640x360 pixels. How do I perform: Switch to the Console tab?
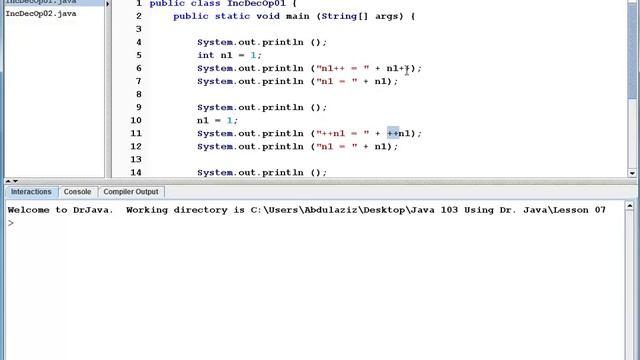point(77,192)
